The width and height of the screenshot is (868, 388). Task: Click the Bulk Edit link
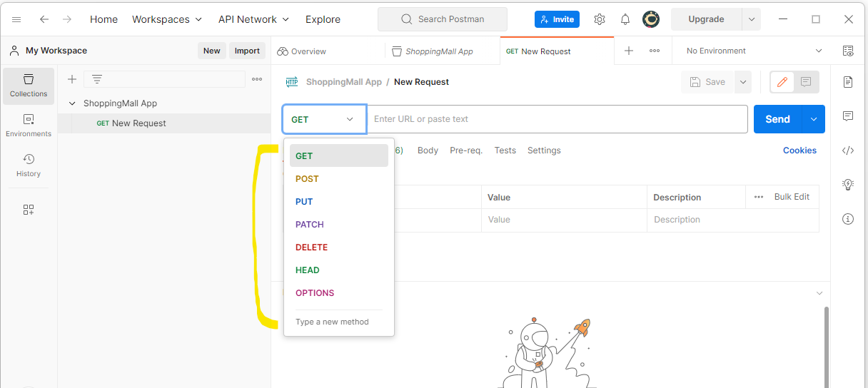coord(792,197)
